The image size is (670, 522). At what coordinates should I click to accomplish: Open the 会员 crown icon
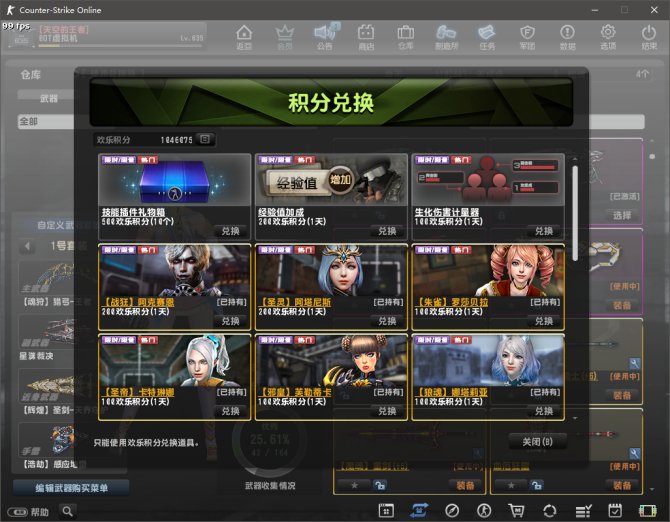(285, 37)
